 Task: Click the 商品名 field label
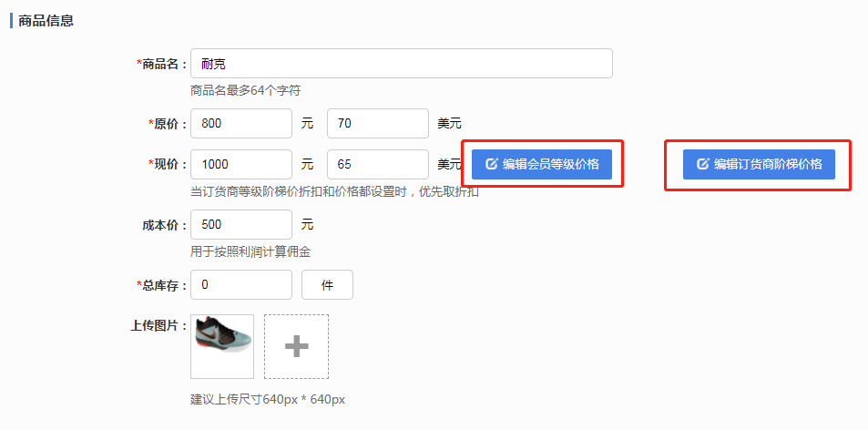point(163,64)
